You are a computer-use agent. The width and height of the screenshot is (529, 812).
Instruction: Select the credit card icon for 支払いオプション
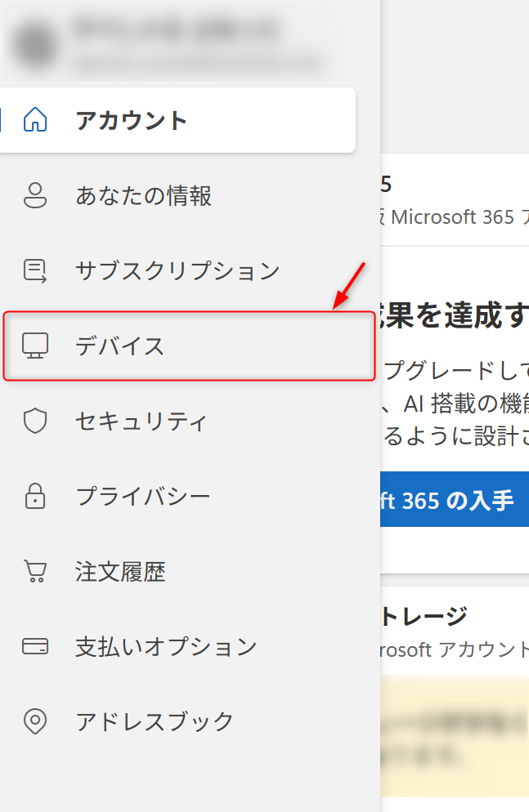point(35,647)
